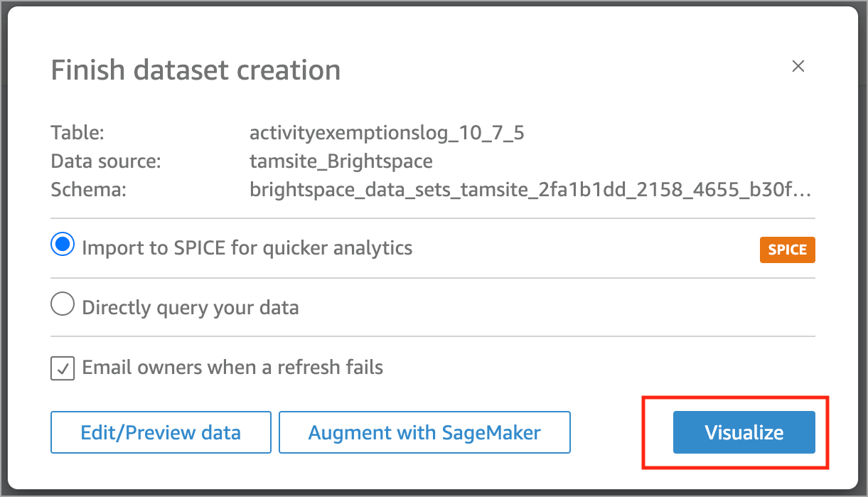Click the data source tamsite_Brightspace label
Screen dimensions: 868x497
(341, 161)
